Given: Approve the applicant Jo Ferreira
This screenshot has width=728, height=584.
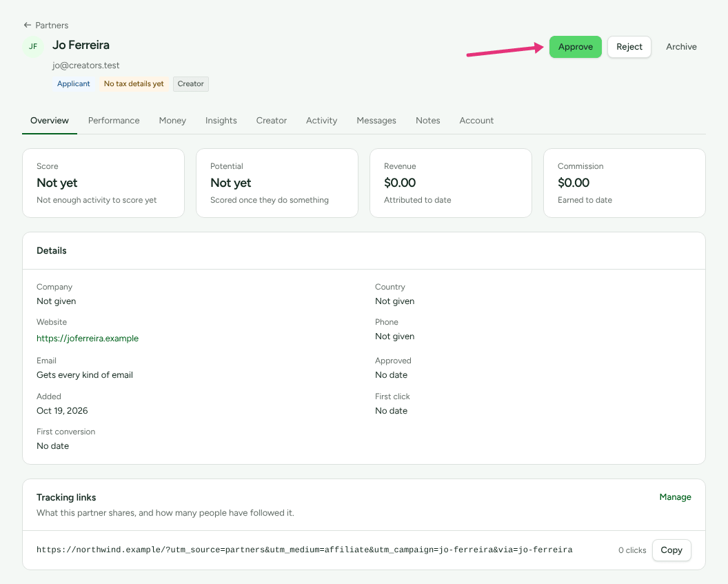Looking at the screenshot, I should [x=575, y=47].
